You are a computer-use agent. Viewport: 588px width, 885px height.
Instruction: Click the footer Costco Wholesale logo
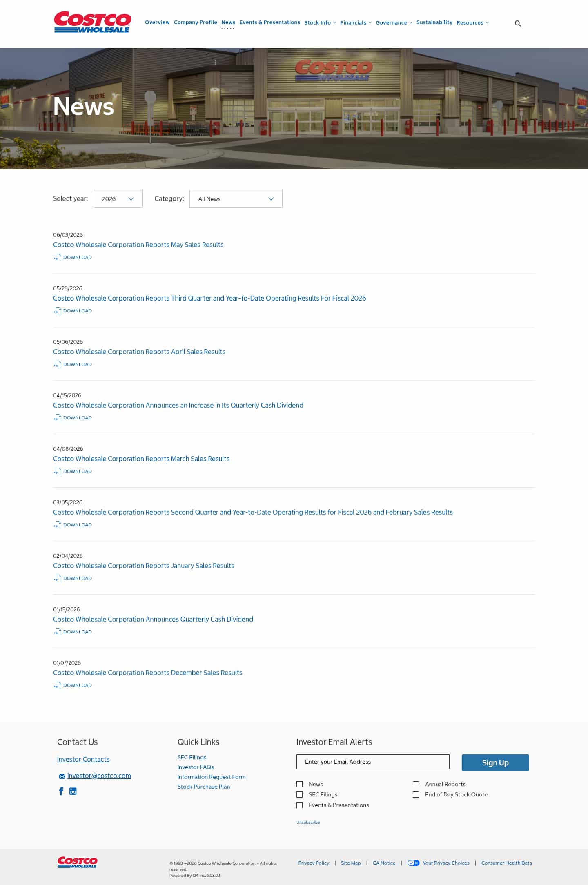pos(78,862)
